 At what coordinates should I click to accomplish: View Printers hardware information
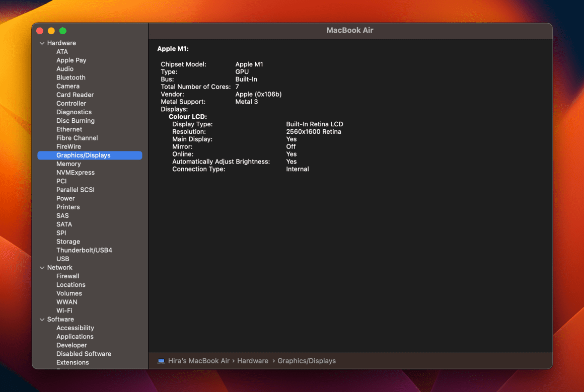pos(68,207)
